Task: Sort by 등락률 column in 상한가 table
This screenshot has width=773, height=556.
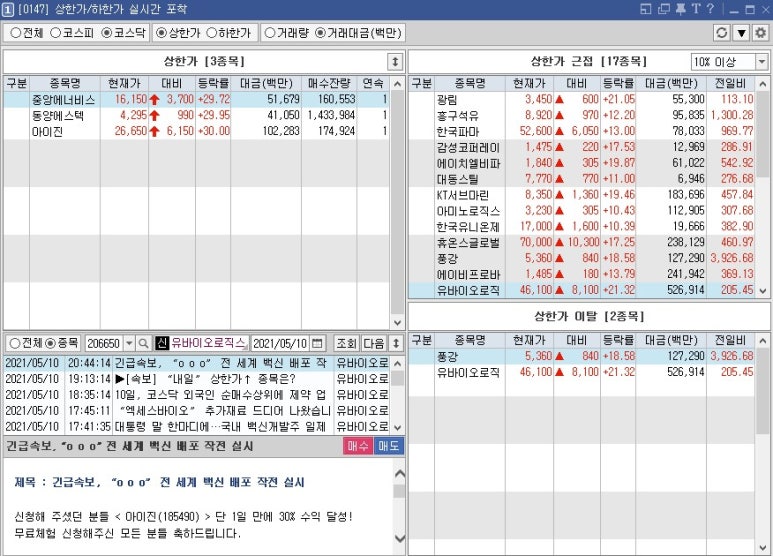Action: 213,83
